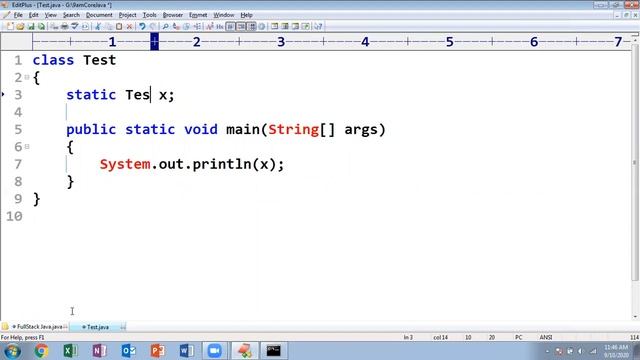Viewport: 640px width, 360px height.
Task: Toggle the ruler display button
Action: [252, 27]
